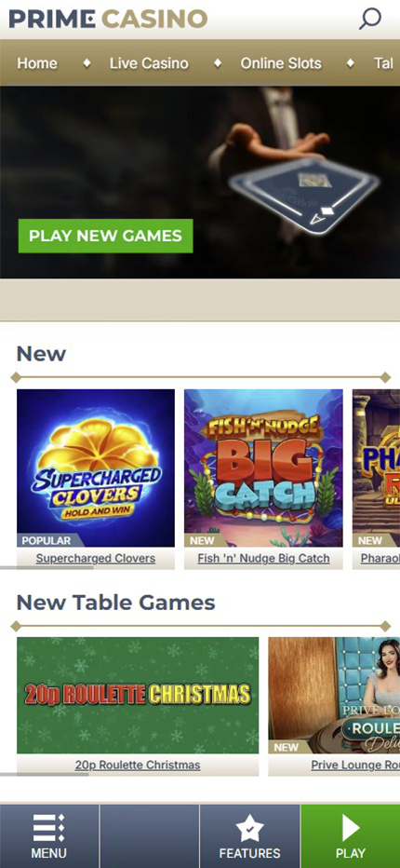Click the Supercharged Clovers text link

click(96, 558)
